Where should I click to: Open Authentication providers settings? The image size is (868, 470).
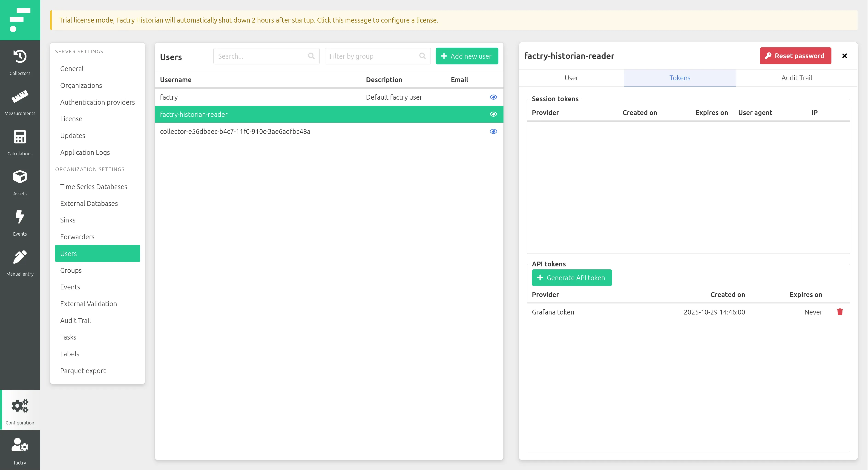[x=97, y=102]
